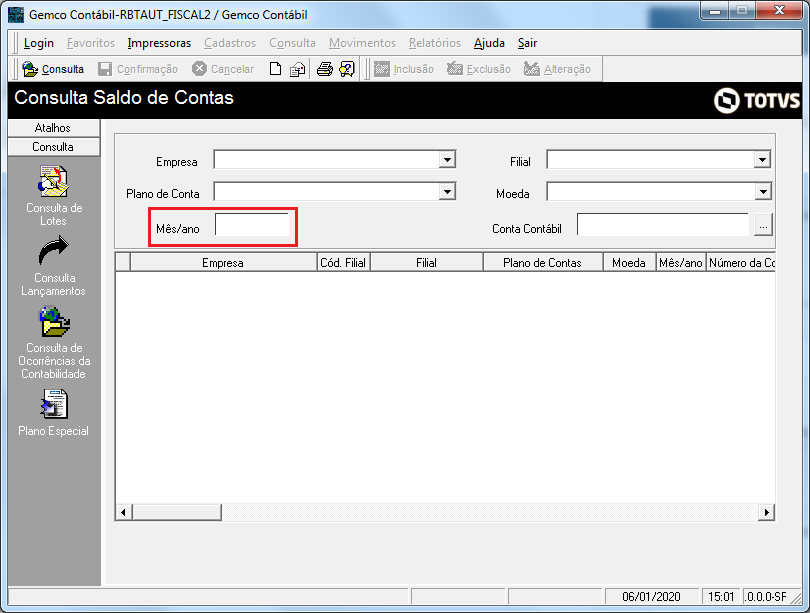Expand the Filial dropdown

762,160
